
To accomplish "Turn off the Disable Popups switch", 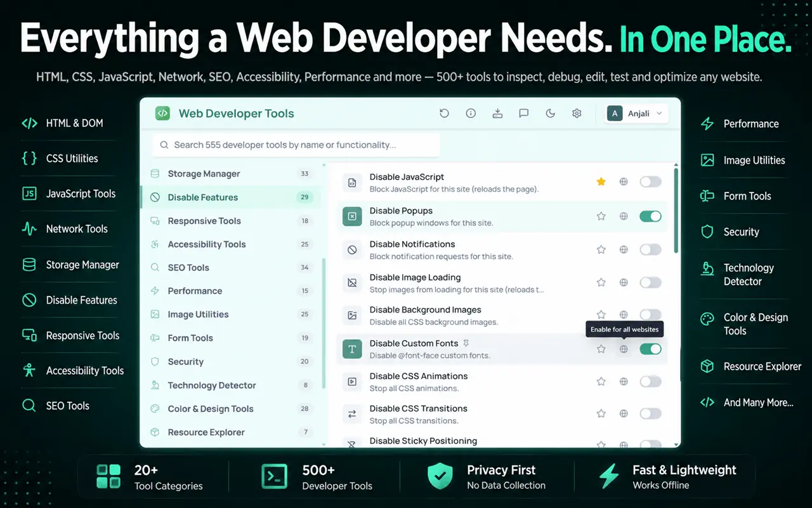I will tap(650, 217).
